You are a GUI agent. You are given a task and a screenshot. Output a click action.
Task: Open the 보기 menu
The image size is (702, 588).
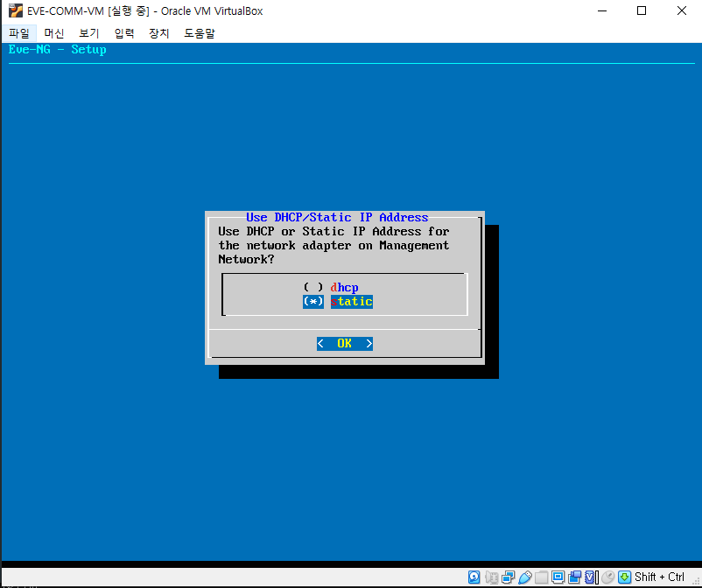click(89, 33)
